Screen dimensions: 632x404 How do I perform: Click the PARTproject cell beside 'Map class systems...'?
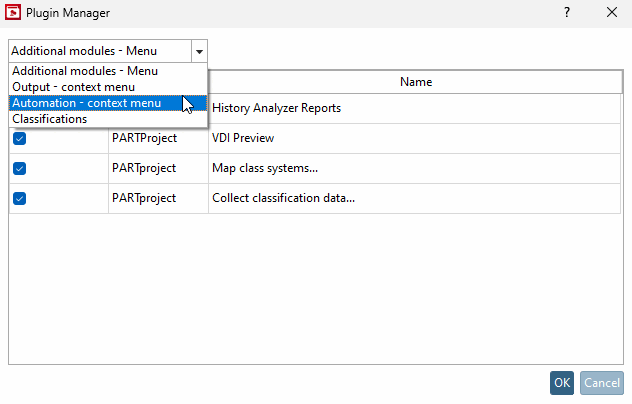(144, 168)
